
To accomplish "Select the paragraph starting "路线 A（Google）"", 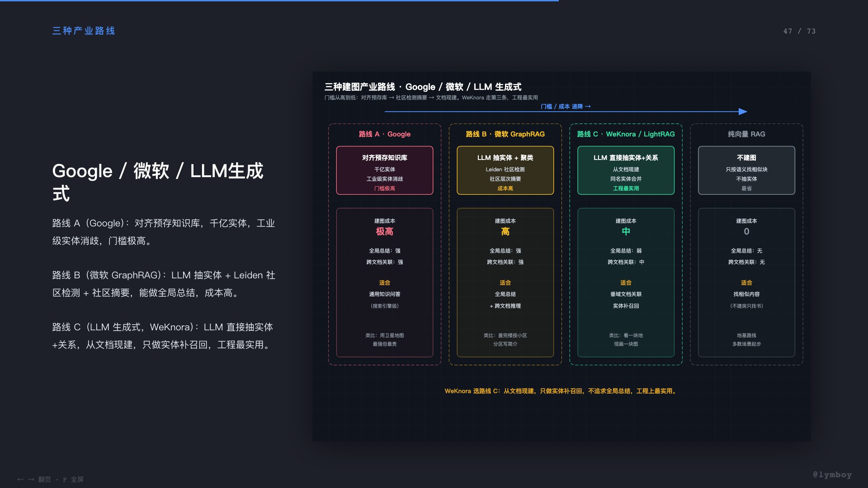I will tap(164, 232).
